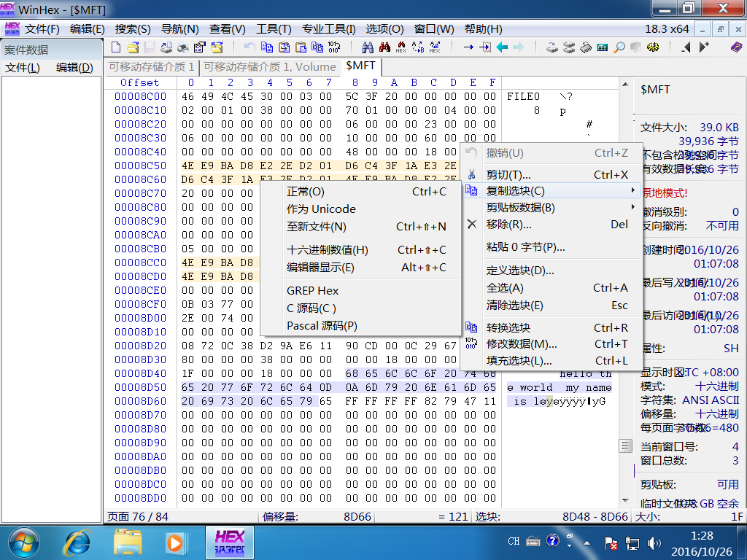747x560 pixels.
Task: Choose 修改数据(M)... menu item
Action: point(553,344)
